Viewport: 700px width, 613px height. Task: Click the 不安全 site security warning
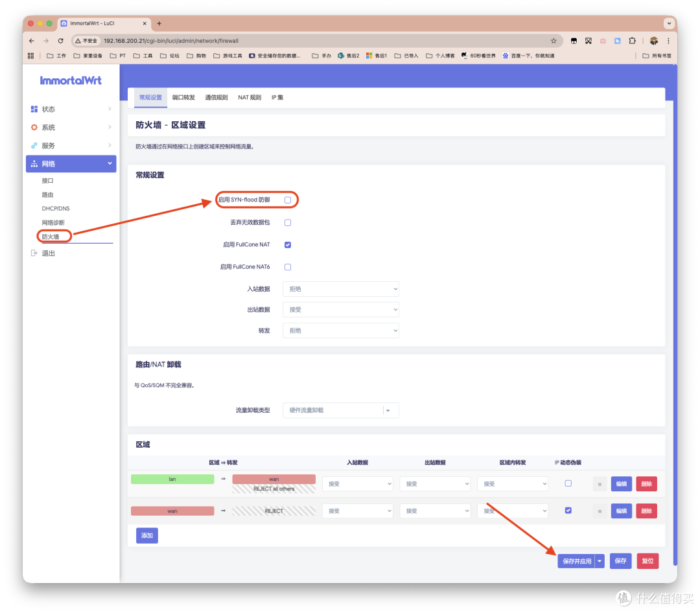(x=86, y=41)
